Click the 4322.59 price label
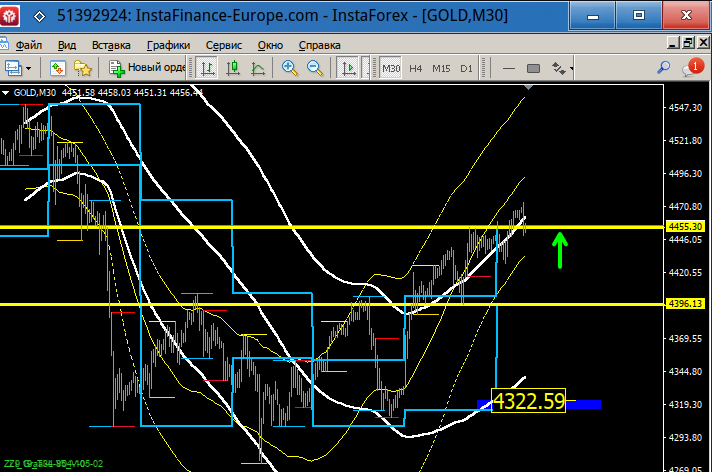 [x=529, y=401]
